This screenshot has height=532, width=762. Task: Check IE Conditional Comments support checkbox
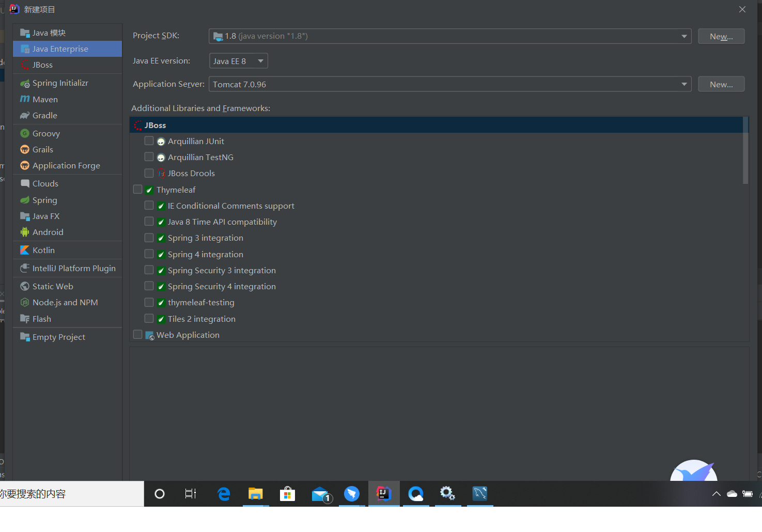(x=149, y=206)
